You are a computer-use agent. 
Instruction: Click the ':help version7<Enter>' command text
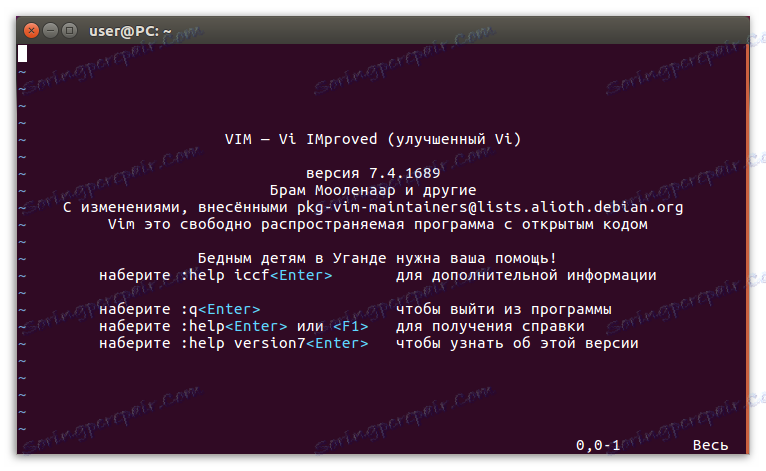coord(275,343)
